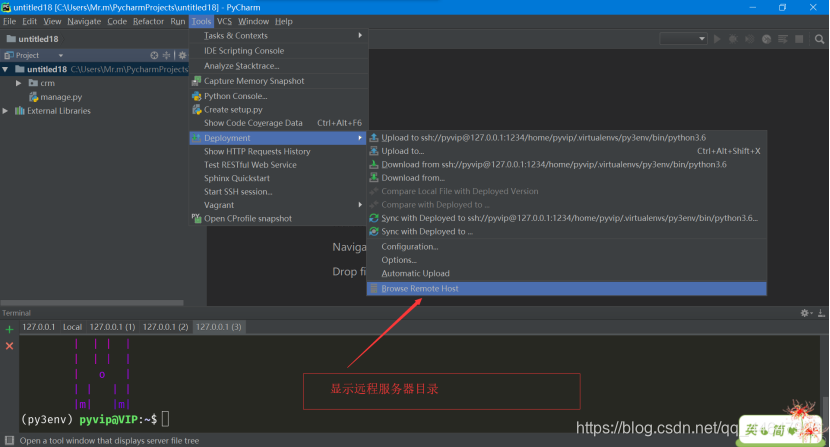Select Upload to ssh://pyvip python3.6 entry
Viewport: 830px width, 447px height.
(x=544, y=138)
